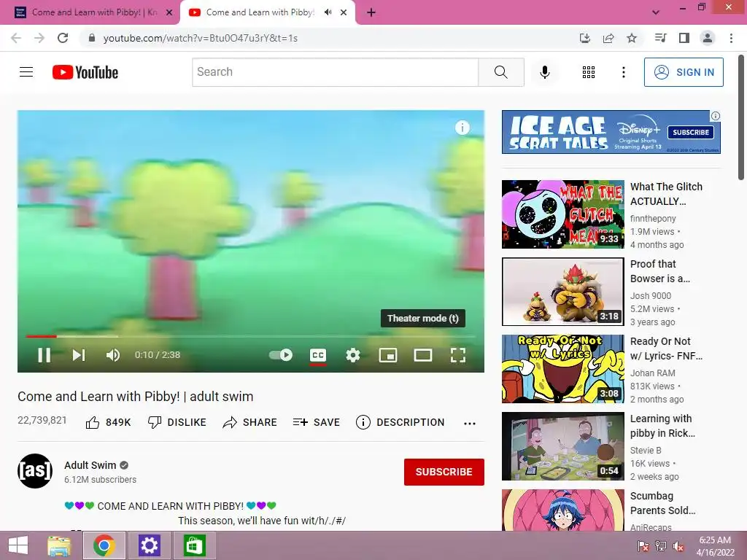Enter full screen mode

coord(458,355)
